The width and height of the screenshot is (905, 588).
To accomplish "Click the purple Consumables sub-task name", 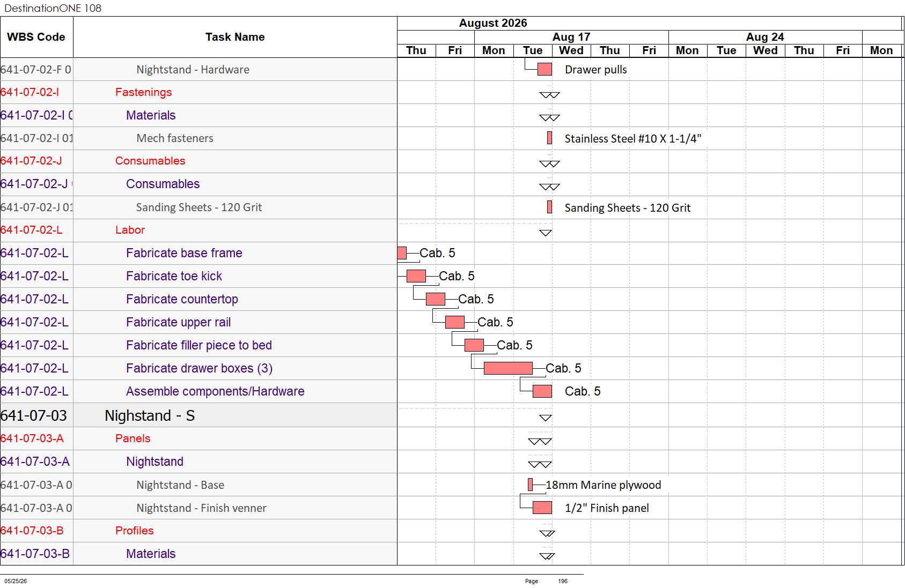I will tap(163, 184).
